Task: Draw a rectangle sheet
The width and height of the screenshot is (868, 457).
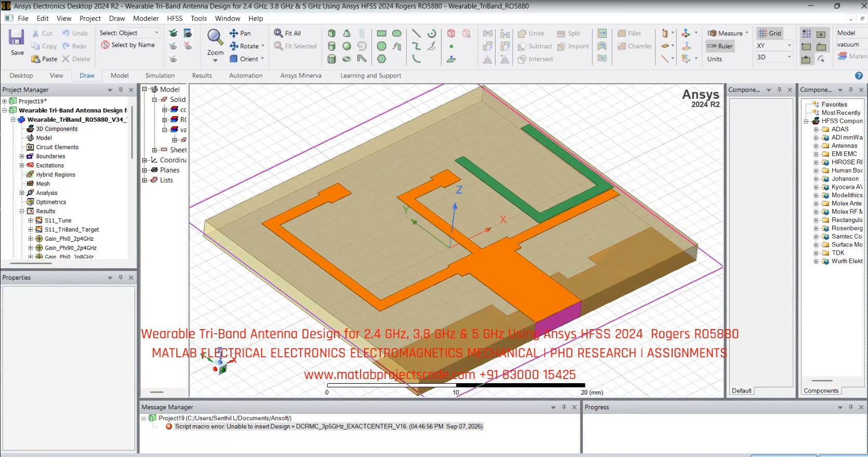Action: pos(381,33)
